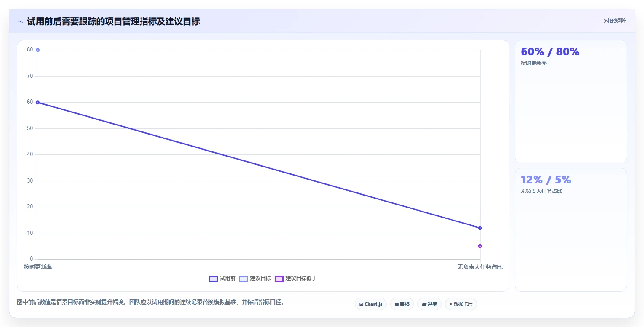
Task: Click the 建议目标低于 data point at 5
Action: (480, 246)
